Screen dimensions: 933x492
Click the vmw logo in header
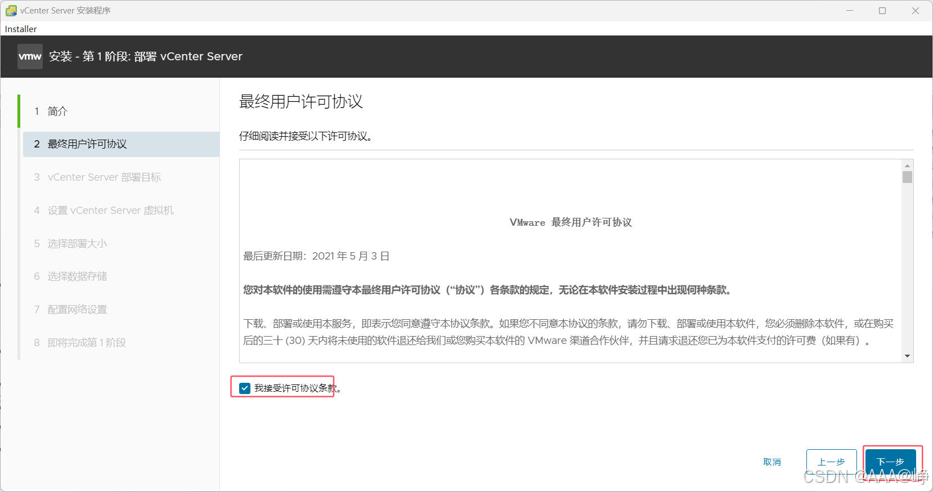(30, 57)
